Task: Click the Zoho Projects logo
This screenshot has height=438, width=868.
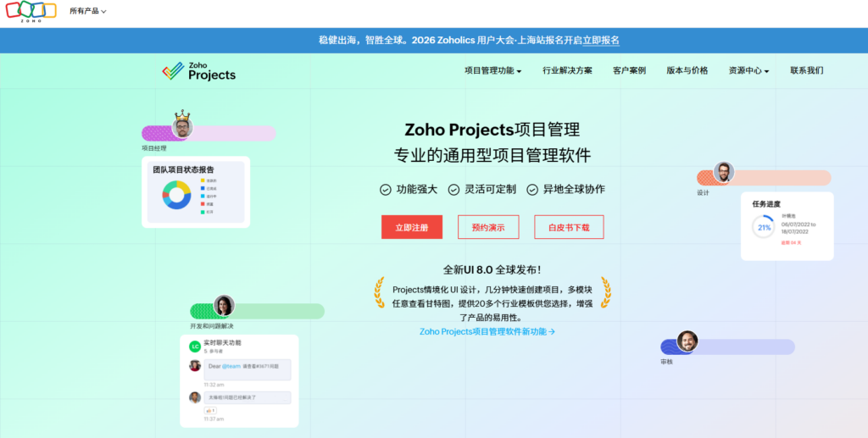Action: click(x=198, y=71)
